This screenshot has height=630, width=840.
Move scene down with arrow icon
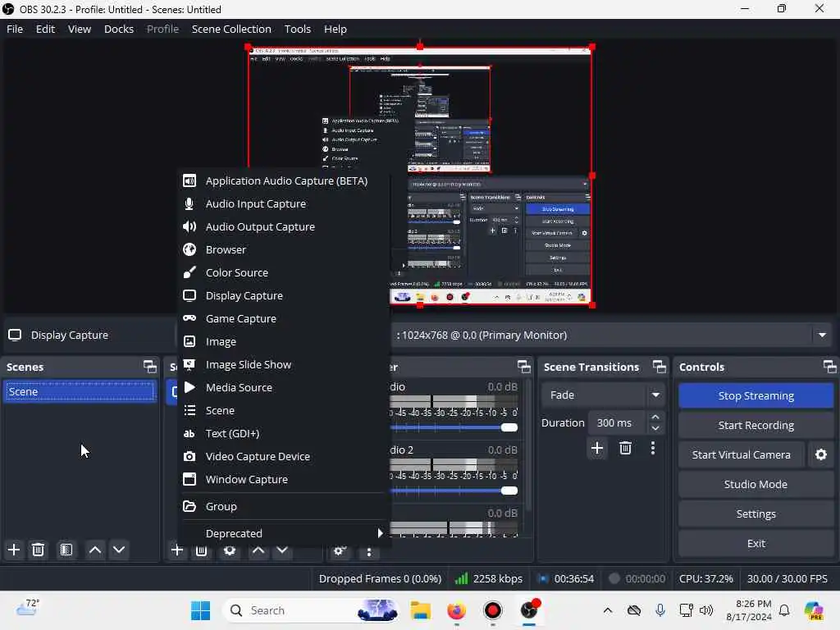119,550
